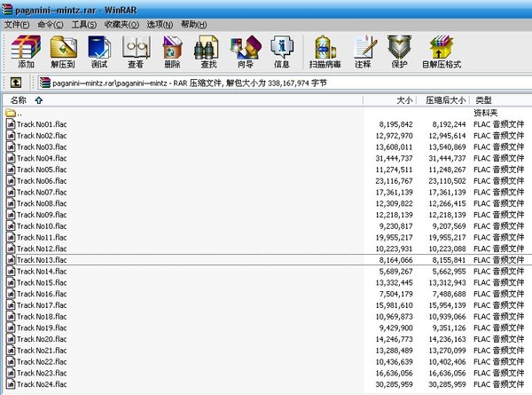
Task: Click the file icon of Track No01.flac
Action: pos(11,124)
